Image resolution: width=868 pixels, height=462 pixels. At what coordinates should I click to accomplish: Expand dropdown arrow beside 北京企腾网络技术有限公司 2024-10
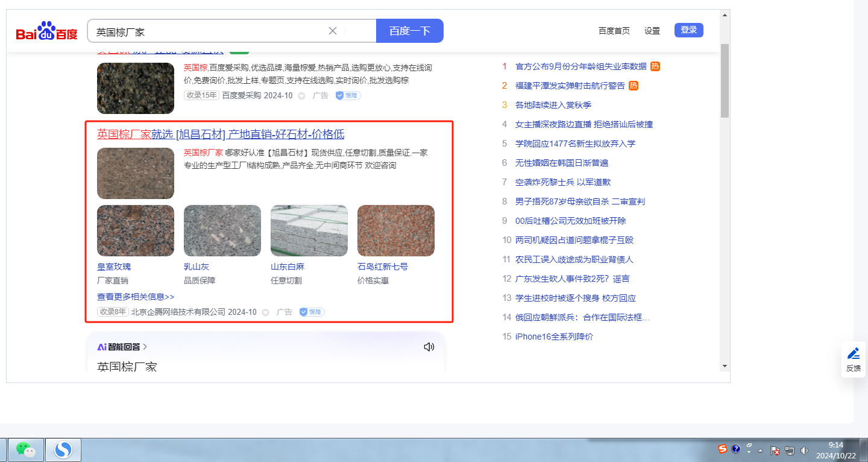pos(265,312)
